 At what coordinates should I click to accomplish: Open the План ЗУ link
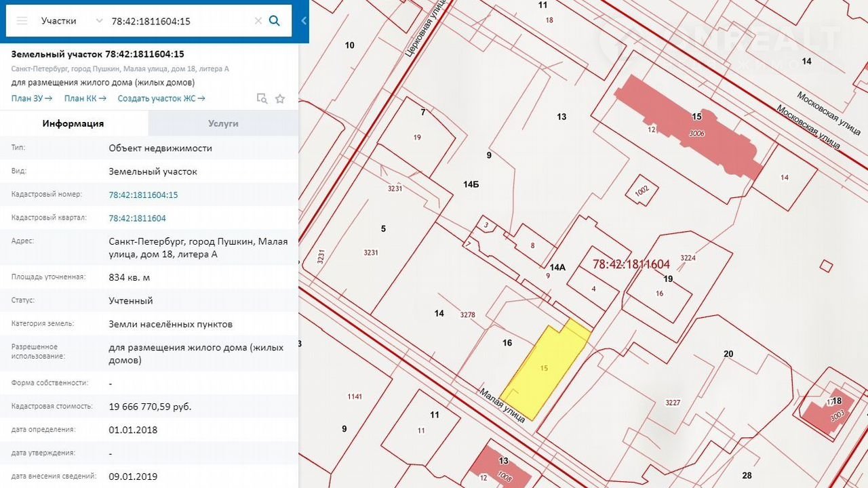pos(31,98)
